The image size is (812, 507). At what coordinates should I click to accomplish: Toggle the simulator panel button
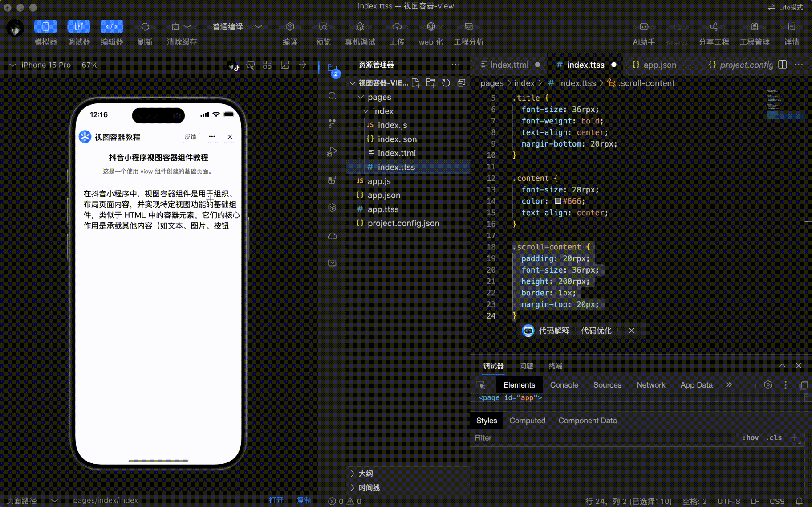(46, 27)
